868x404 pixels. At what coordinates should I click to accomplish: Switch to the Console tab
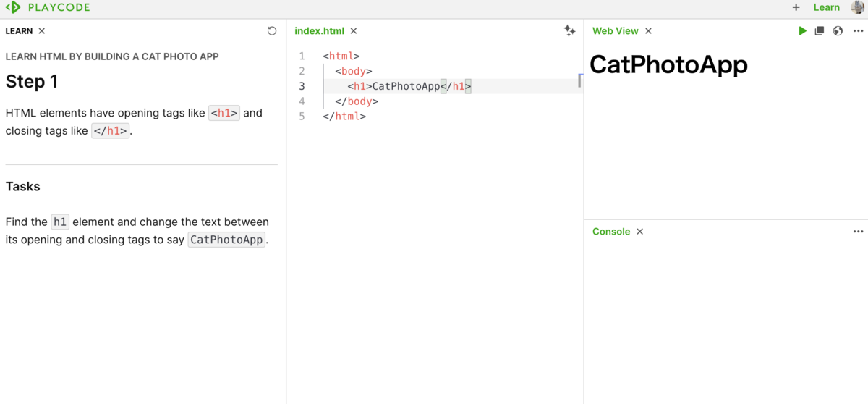pyautogui.click(x=611, y=232)
